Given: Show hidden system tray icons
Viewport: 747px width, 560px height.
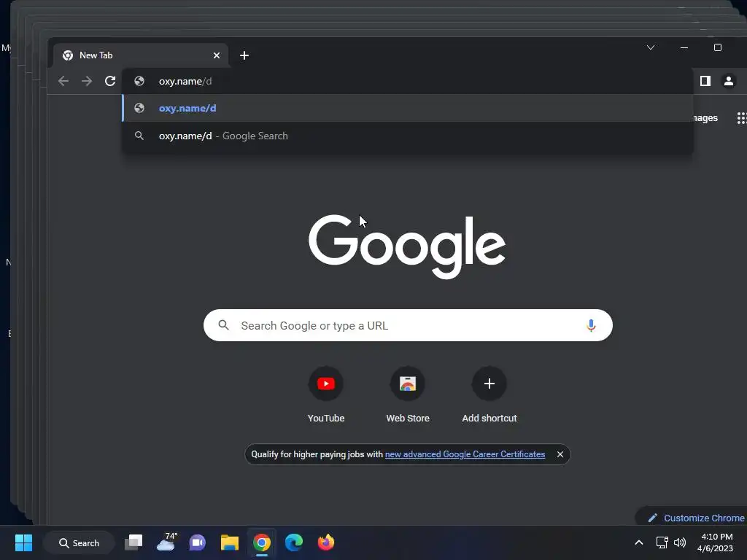Looking at the screenshot, I should 639,542.
